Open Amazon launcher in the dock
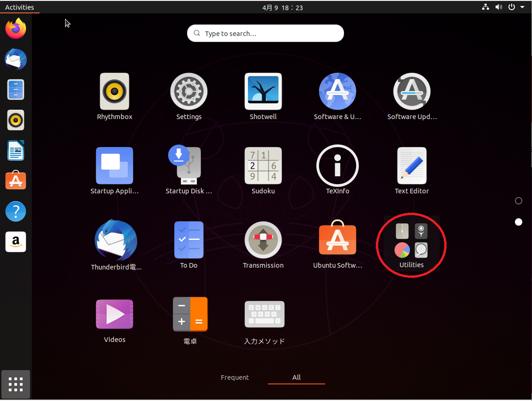The height and width of the screenshot is (401, 532). 16,242
